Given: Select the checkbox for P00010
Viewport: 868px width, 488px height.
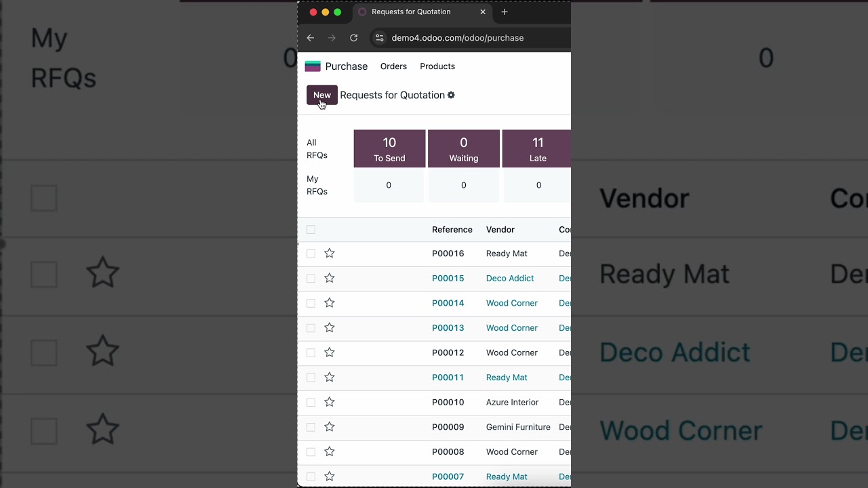Looking at the screenshot, I should [311, 402].
